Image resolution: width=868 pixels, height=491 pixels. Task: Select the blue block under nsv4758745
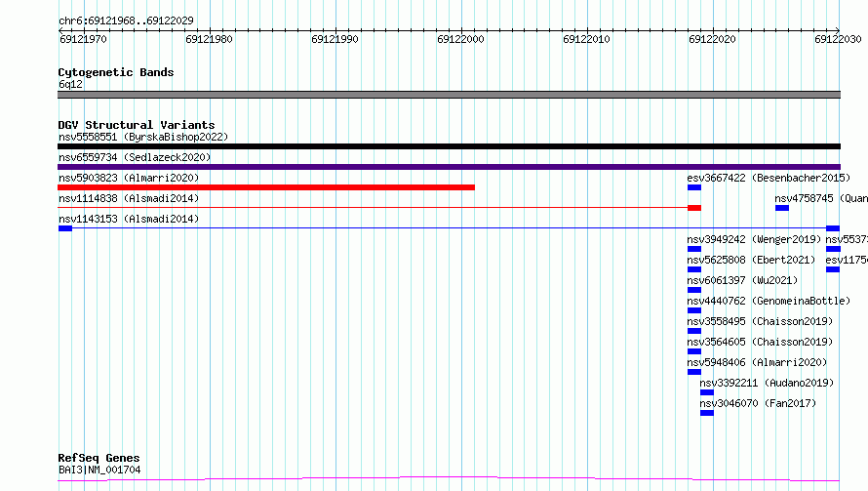[782, 208]
